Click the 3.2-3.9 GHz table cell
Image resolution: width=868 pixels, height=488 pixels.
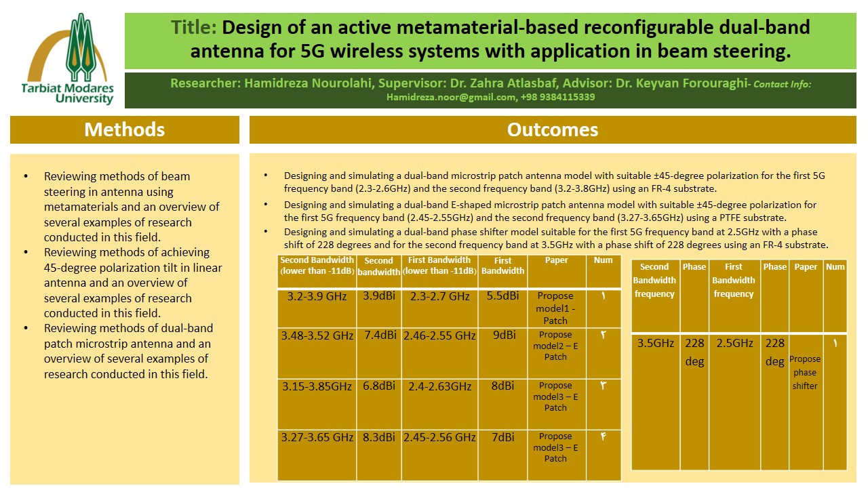click(317, 297)
